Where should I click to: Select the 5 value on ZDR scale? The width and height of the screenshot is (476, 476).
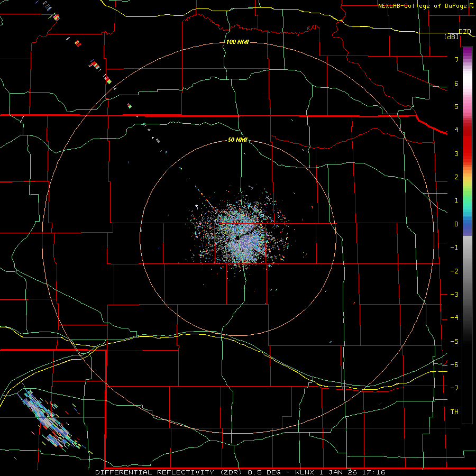pos(456,106)
